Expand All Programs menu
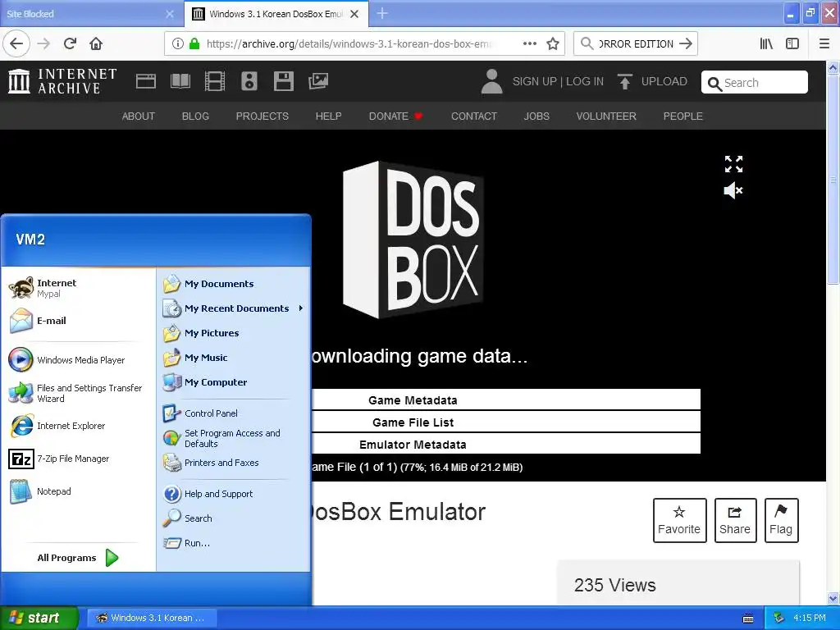 pos(78,558)
